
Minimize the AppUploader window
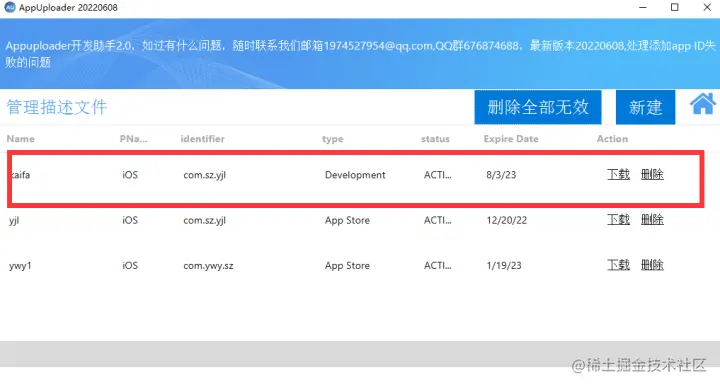[643, 7]
